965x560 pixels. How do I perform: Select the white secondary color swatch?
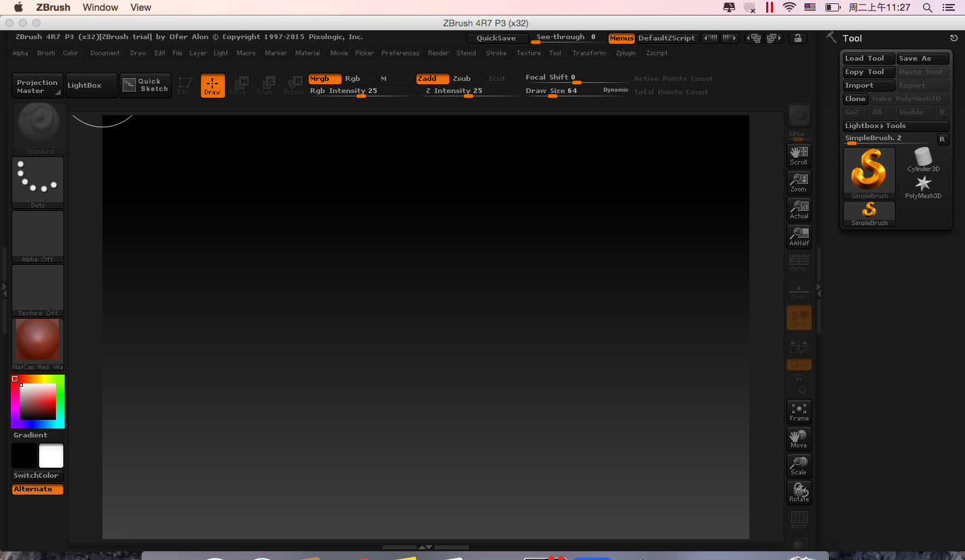click(51, 456)
